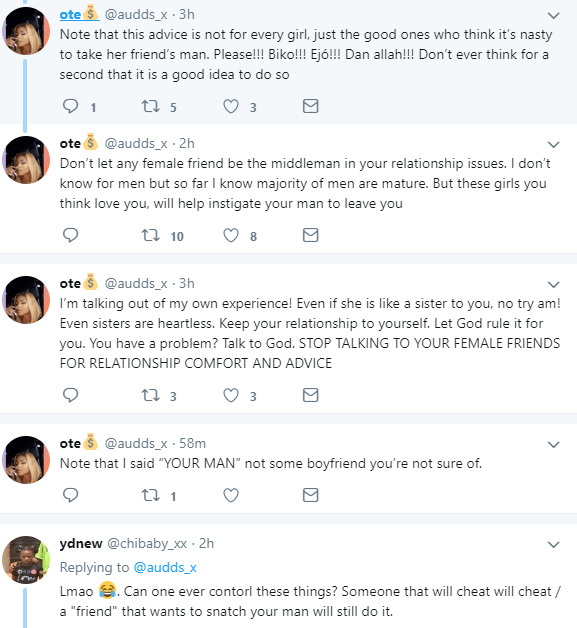Open ydnew's profile avatar
Screen dimensions: 577x628
[x=26, y=560]
